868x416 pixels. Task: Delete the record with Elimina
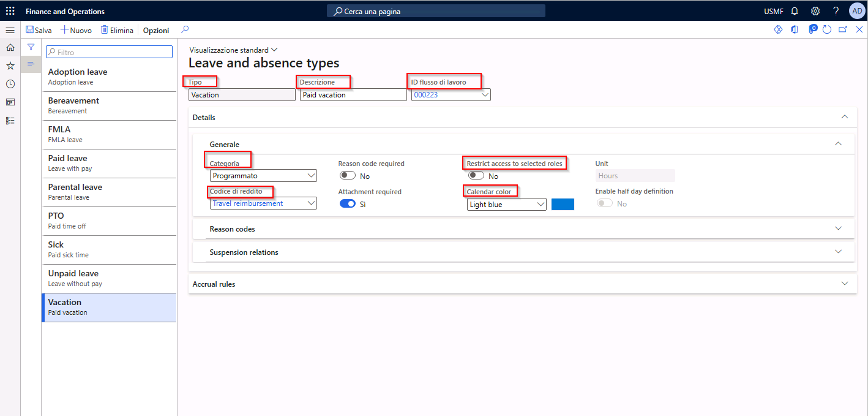pyautogui.click(x=117, y=30)
